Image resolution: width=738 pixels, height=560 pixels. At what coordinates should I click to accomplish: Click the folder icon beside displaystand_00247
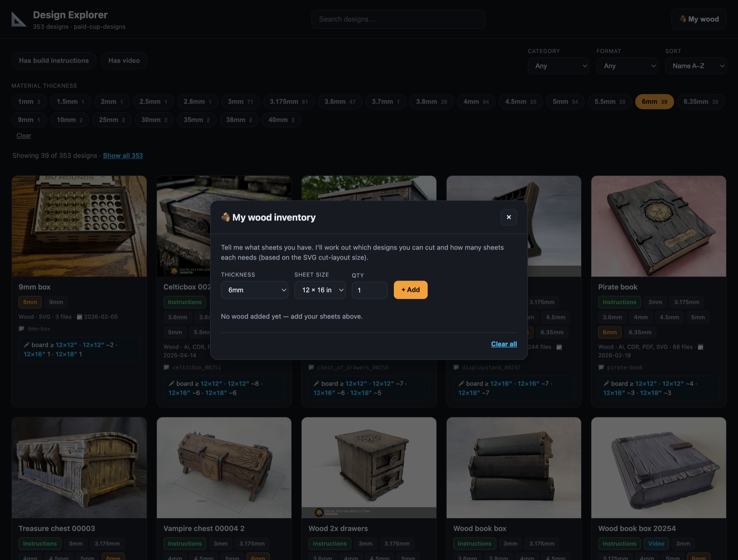456,367
